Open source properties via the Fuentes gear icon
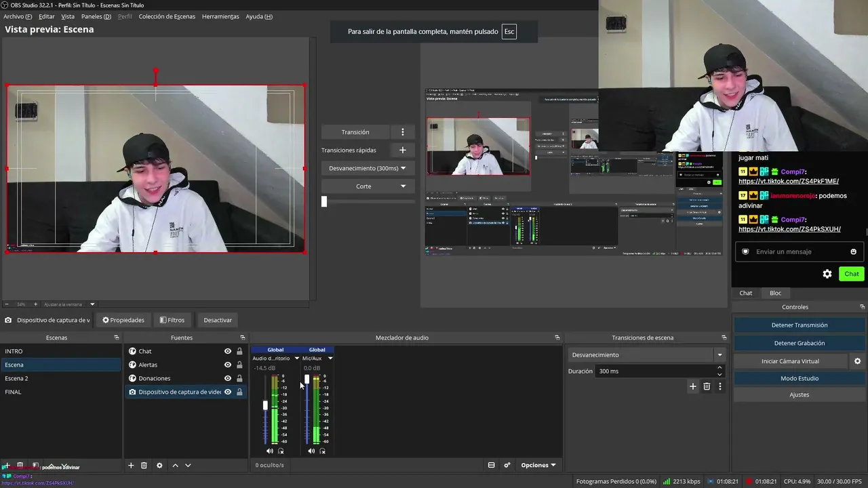Image resolution: width=868 pixels, height=488 pixels. pos(159,466)
